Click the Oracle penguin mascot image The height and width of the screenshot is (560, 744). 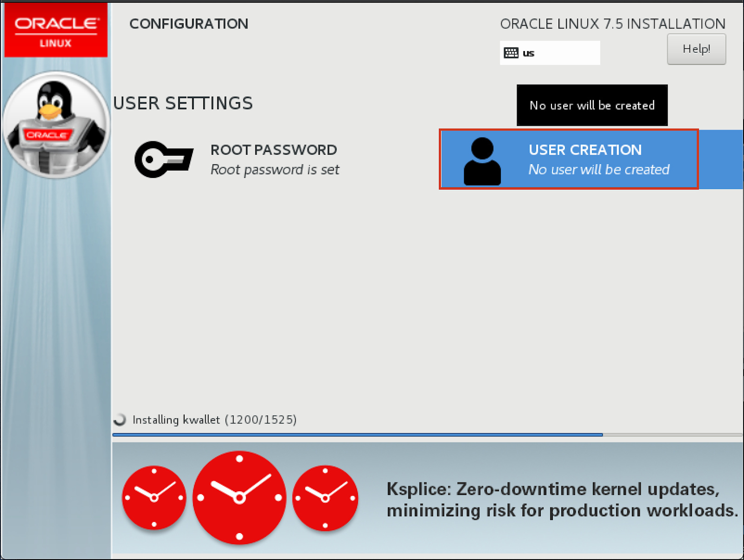[56, 125]
